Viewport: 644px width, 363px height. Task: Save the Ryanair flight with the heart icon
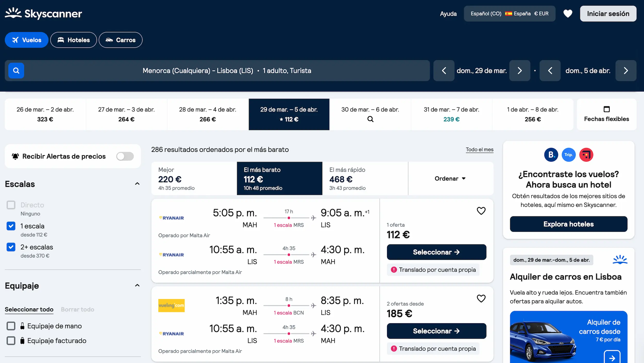(x=481, y=211)
